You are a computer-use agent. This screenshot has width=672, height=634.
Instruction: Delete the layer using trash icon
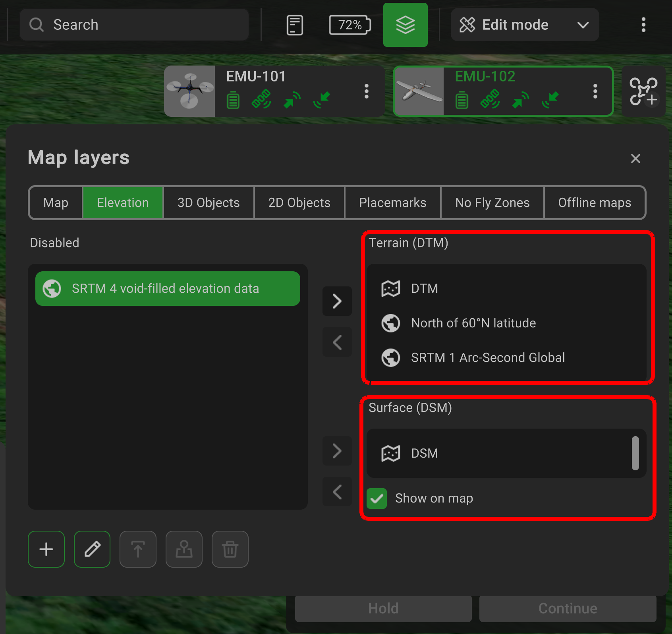(x=230, y=549)
